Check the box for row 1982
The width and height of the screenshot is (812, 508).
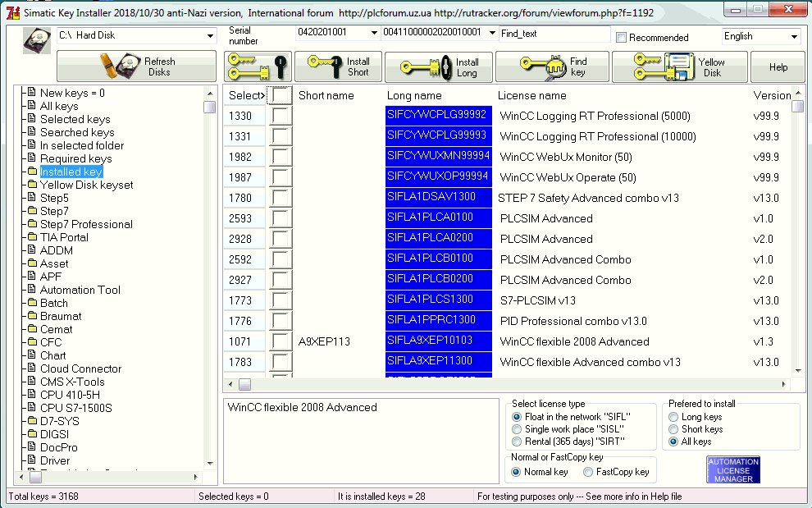(281, 157)
